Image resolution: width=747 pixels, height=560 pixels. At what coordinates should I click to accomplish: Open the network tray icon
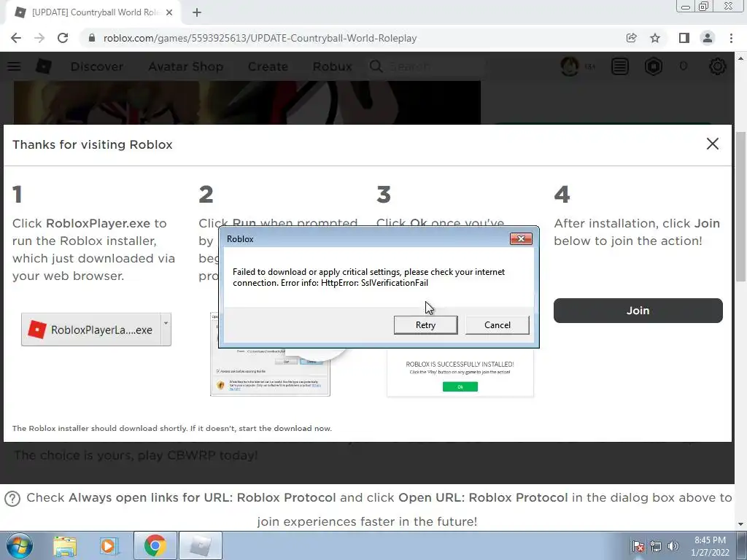coord(656,546)
